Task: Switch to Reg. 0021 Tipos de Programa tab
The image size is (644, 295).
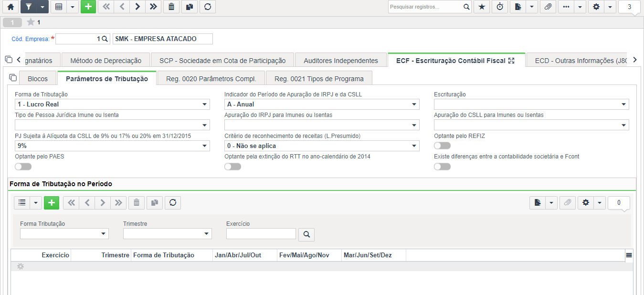Action: coord(319,79)
